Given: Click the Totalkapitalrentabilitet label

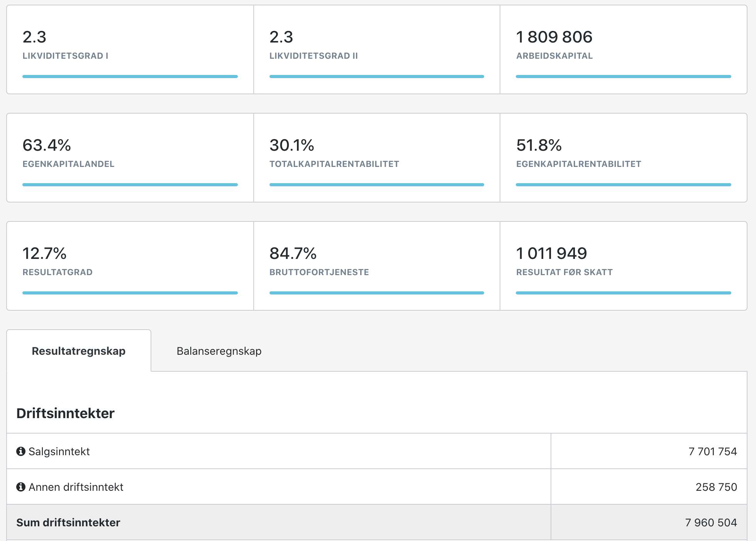Looking at the screenshot, I should click(x=334, y=164).
